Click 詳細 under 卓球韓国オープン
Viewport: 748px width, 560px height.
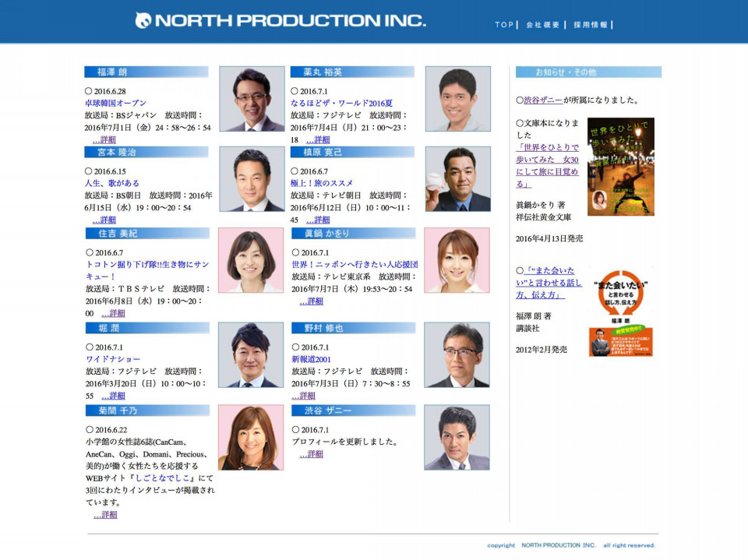(x=104, y=139)
